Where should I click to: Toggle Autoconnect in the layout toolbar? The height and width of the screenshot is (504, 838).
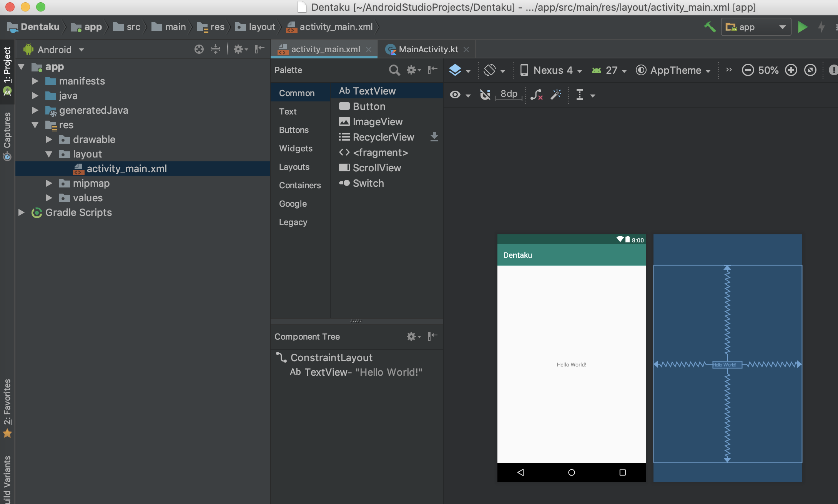point(485,95)
